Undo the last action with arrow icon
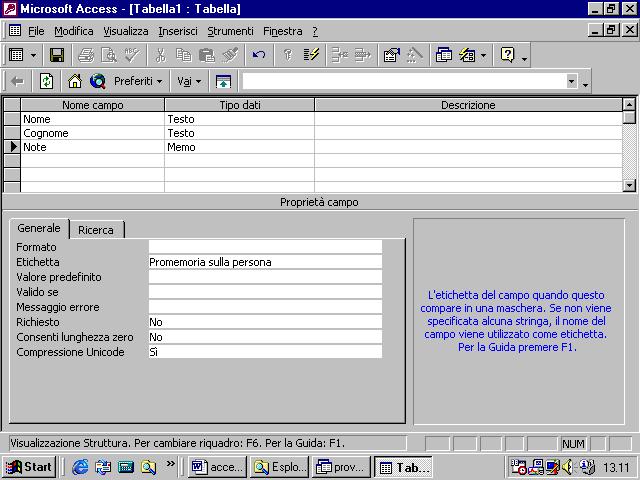 point(259,55)
